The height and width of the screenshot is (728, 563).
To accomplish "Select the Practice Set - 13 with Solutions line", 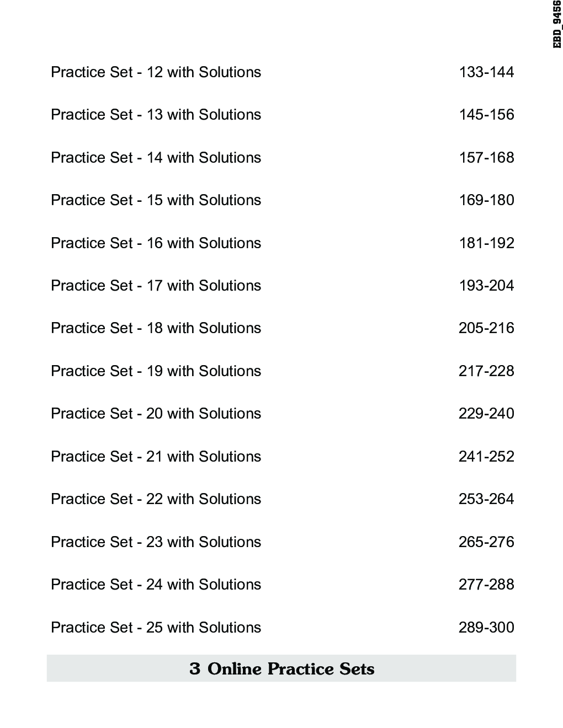I will point(156,115).
